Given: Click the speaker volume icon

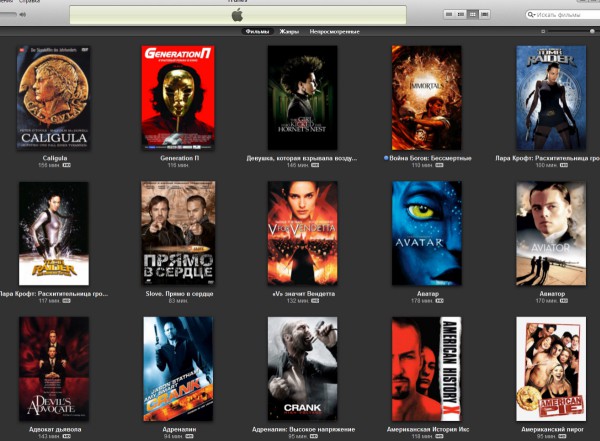Looking at the screenshot, I should coord(23,15).
